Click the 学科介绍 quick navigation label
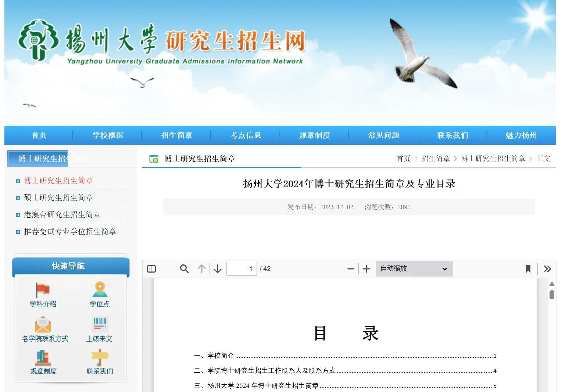 click(43, 304)
